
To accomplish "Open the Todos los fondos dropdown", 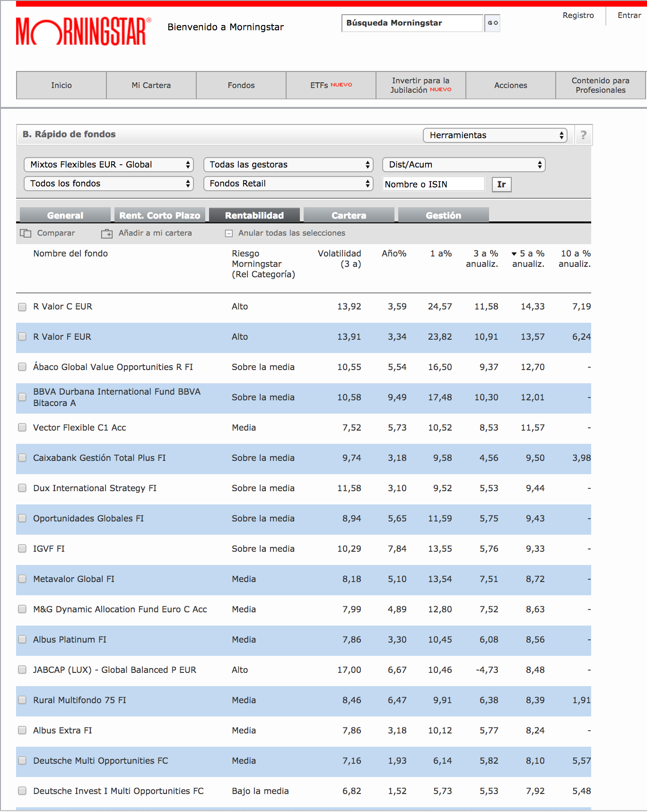I will 109,184.
